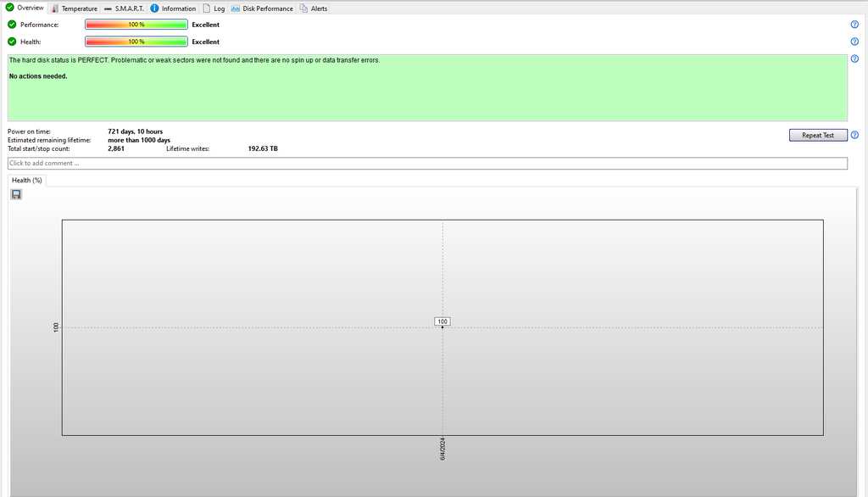Screen dimensions: 868x497
Task: Click the 2,861 start/stop count value
Action: coord(115,148)
